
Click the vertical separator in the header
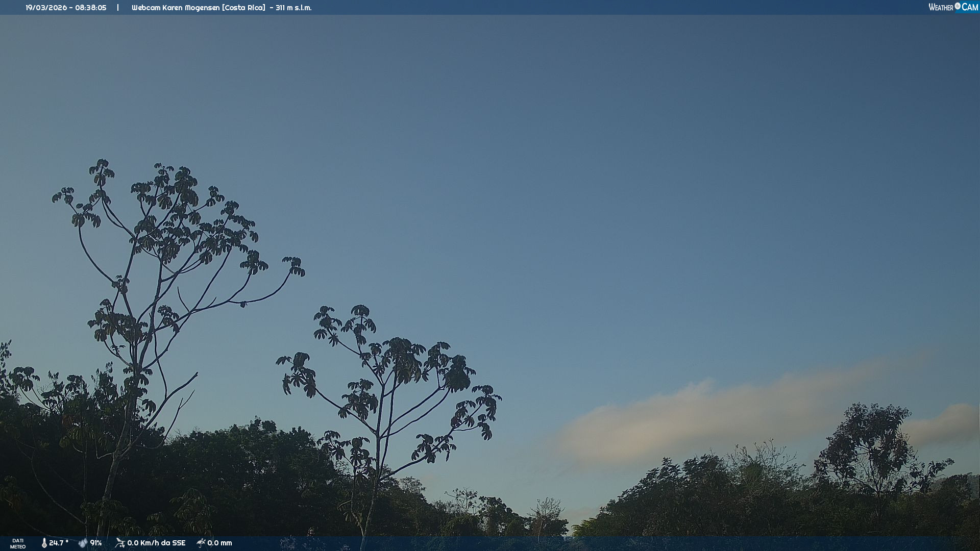coord(118,8)
